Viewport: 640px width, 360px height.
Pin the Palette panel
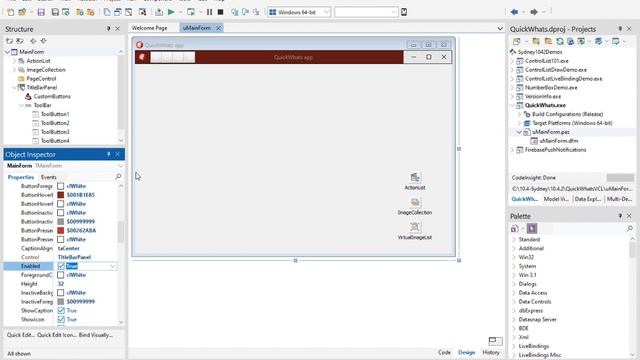620,216
